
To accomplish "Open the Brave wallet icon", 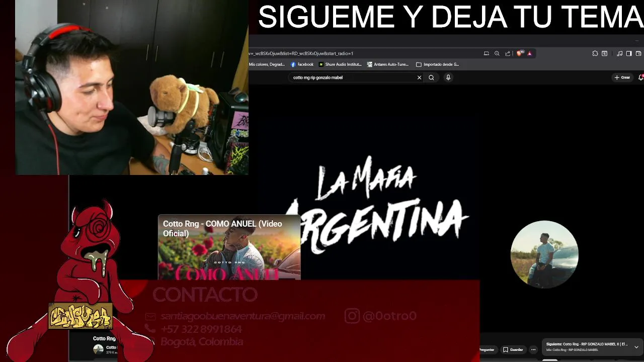I will click(x=638, y=53).
